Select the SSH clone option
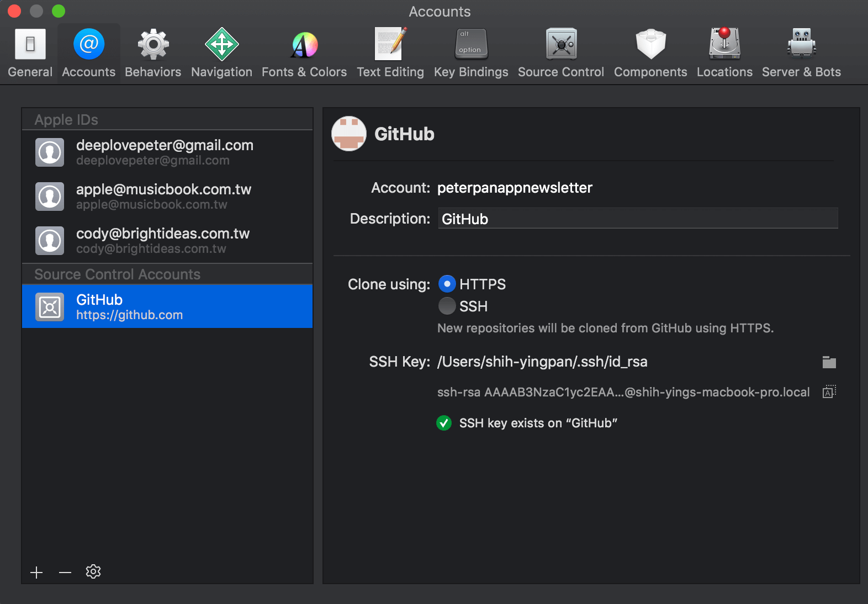This screenshot has width=868, height=604. 447,306
